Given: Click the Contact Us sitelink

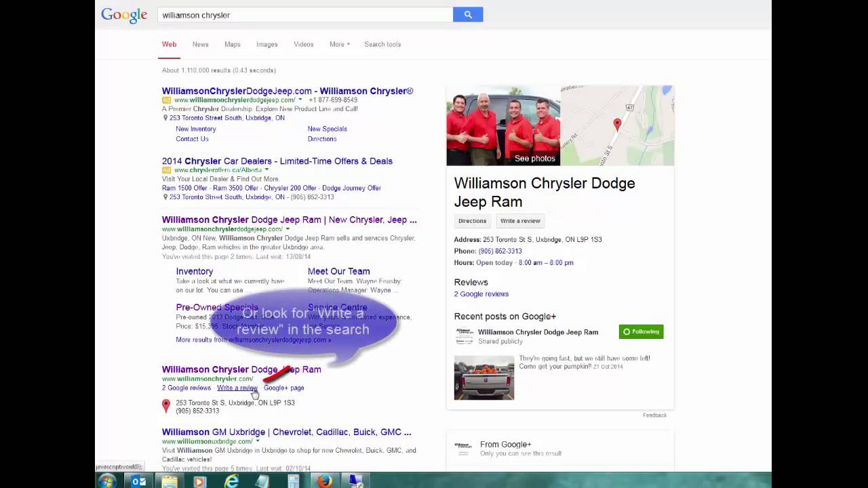Looking at the screenshot, I should [x=192, y=139].
